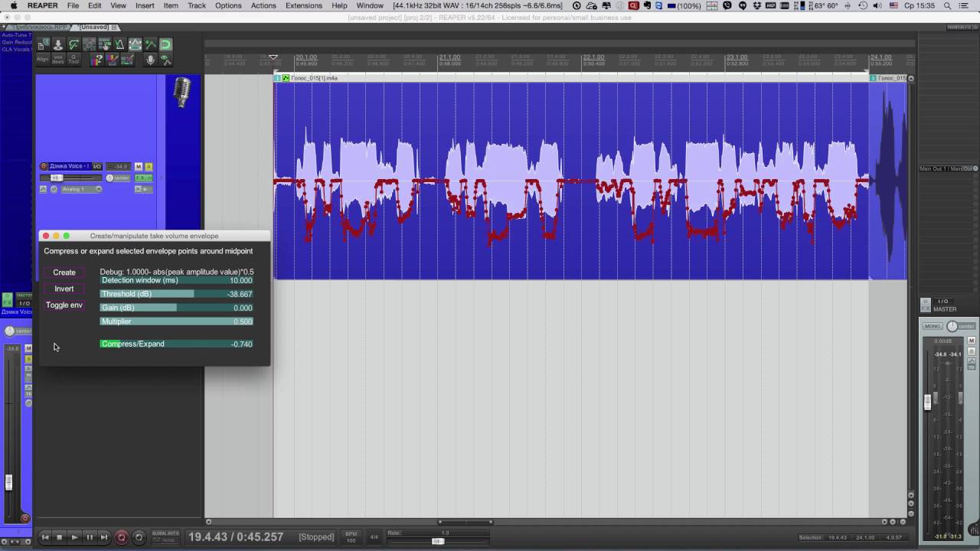
Task: Click the 23.1.00 marker on timeline ruler
Action: coord(737,57)
